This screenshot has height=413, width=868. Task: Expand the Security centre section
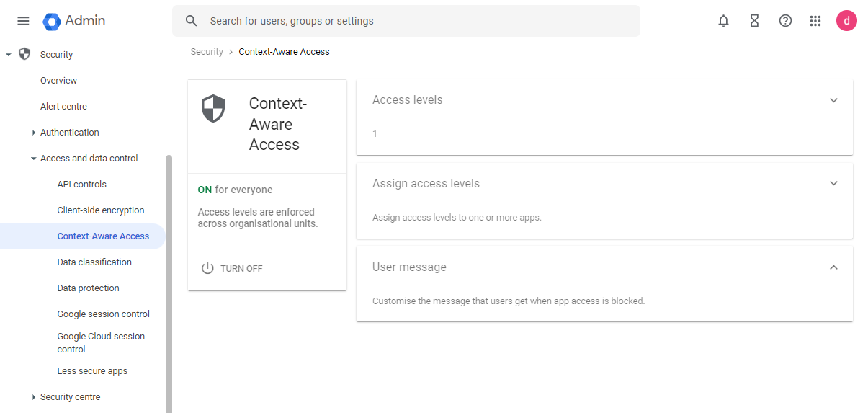tap(34, 397)
